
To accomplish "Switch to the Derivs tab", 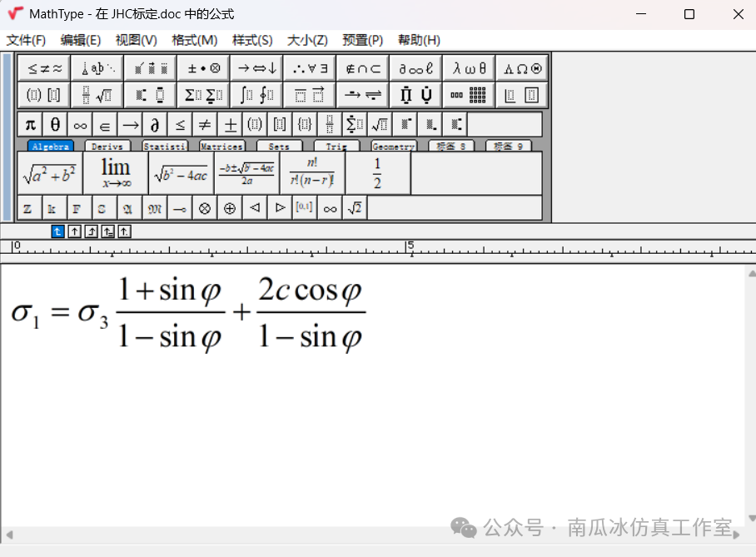I will click(108, 146).
